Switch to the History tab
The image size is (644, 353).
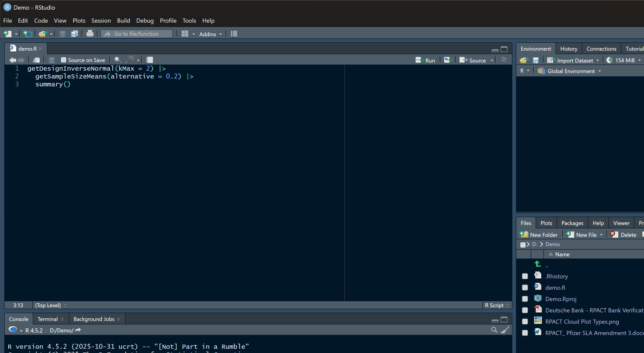pos(569,49)
